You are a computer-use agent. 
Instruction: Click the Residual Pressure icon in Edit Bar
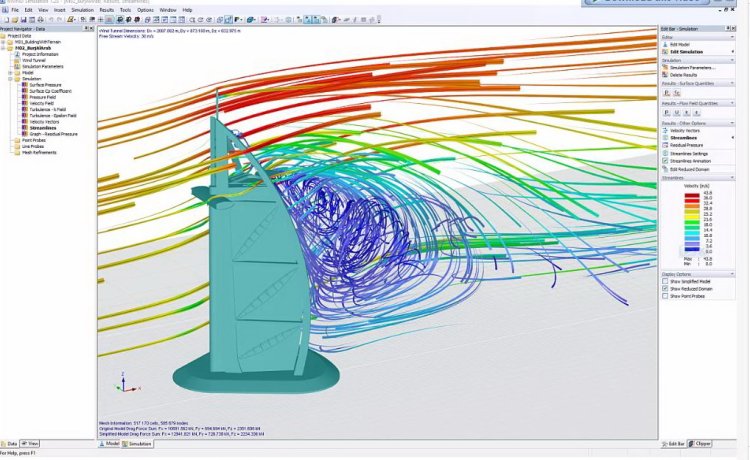(x=664, y=145)
